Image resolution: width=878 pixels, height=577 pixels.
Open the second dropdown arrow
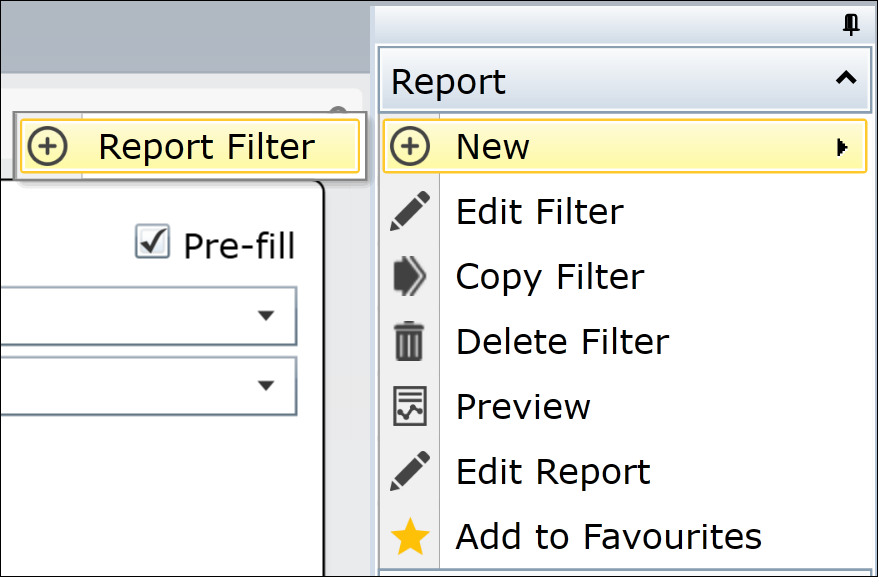click(266, 385)
